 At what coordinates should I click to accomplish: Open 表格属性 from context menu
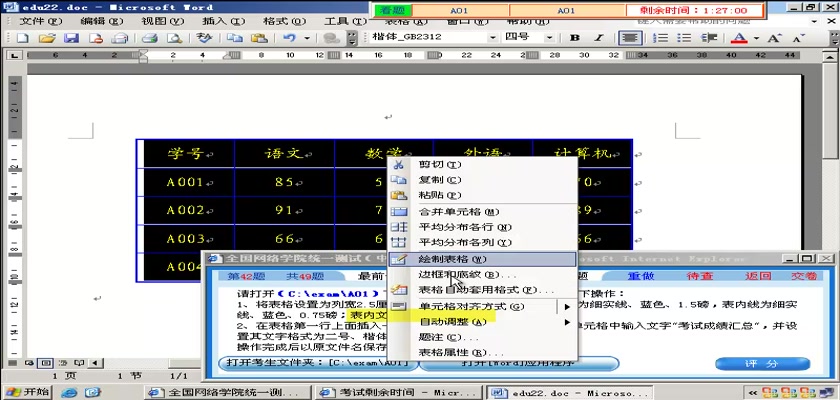[x=482, y=353]
